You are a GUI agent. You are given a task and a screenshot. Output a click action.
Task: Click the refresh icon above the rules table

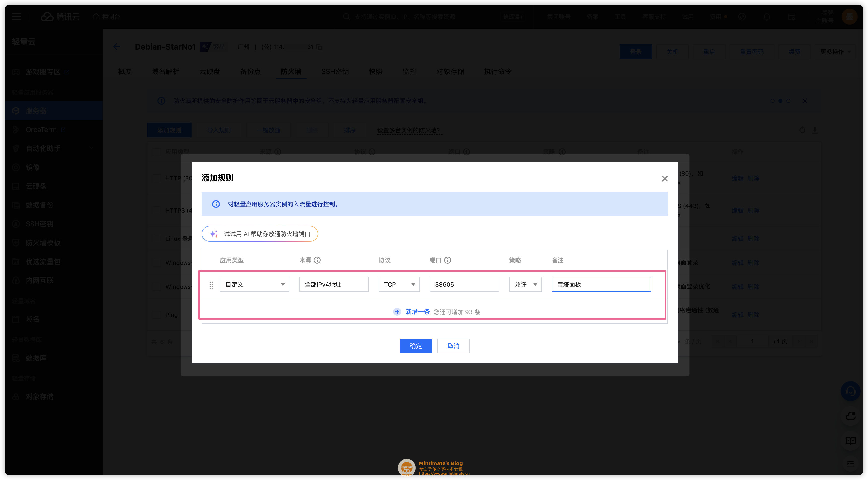[x=802, y=130]
